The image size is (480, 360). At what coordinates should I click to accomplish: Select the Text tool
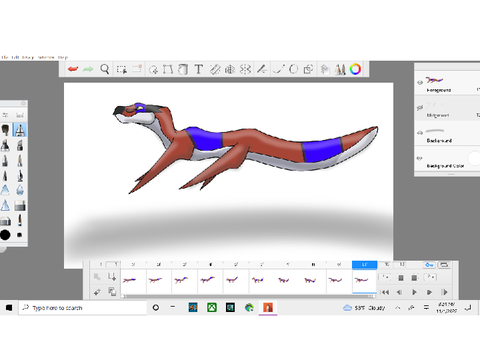point(199,69)
